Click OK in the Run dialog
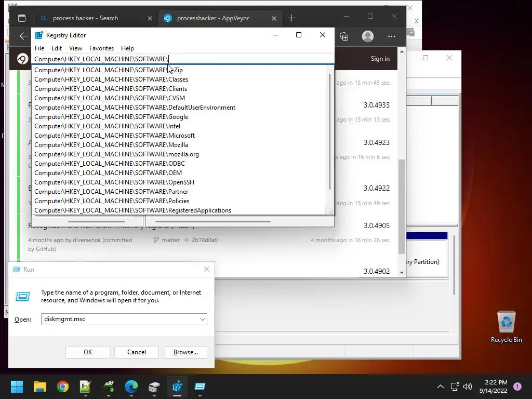This screenshot has height=399, width=532. coord(88,352)
